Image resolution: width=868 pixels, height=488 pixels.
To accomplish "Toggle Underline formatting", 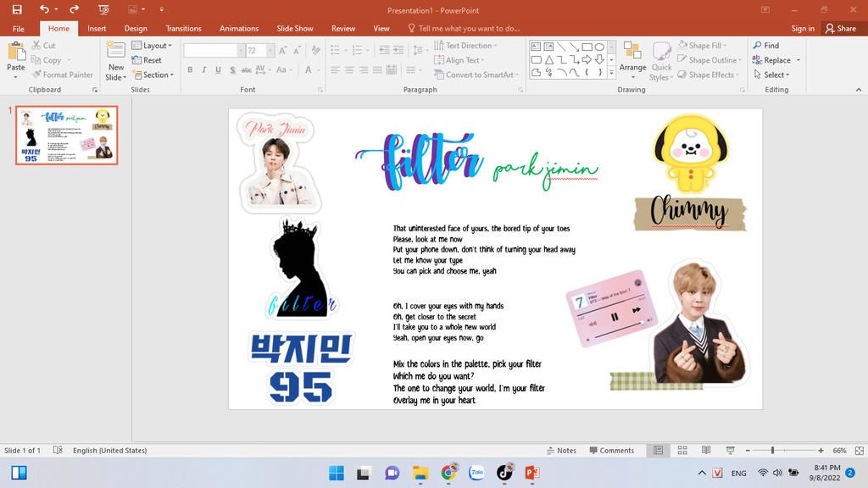I will pos(218,69).
